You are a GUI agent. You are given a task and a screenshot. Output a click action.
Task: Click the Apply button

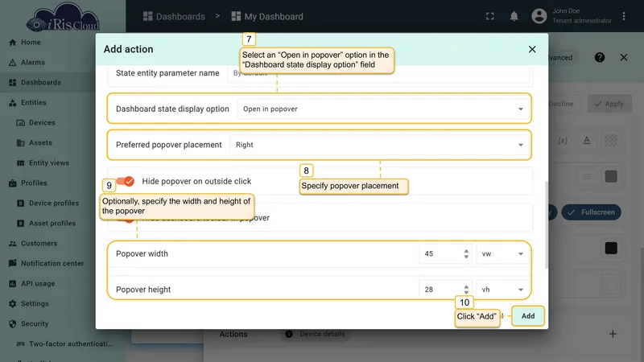pyautogui.click(x=609, y=104)
